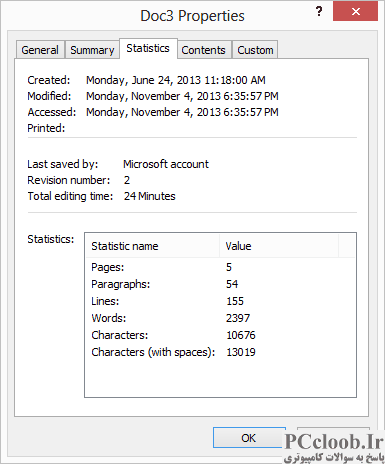Click the Microsoft account text
Image resolution: width=385 pixels, height=464 pixels.
166,164
